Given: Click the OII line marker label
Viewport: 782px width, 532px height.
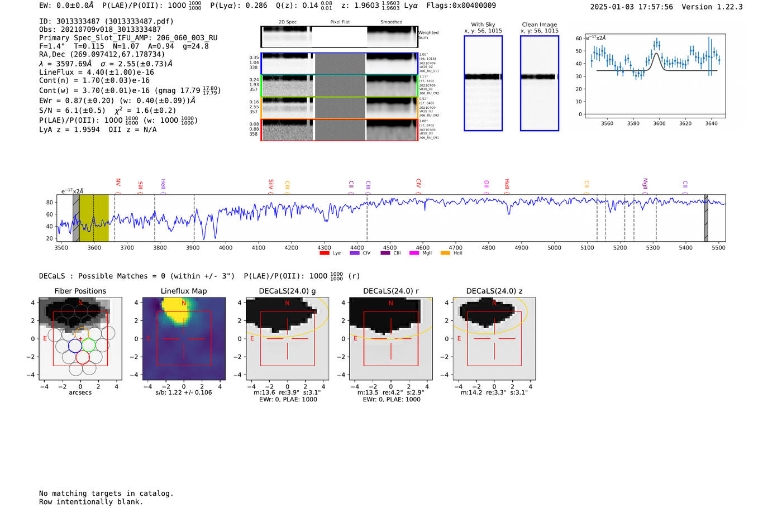Looking at the screenshot, I should 487,184.
